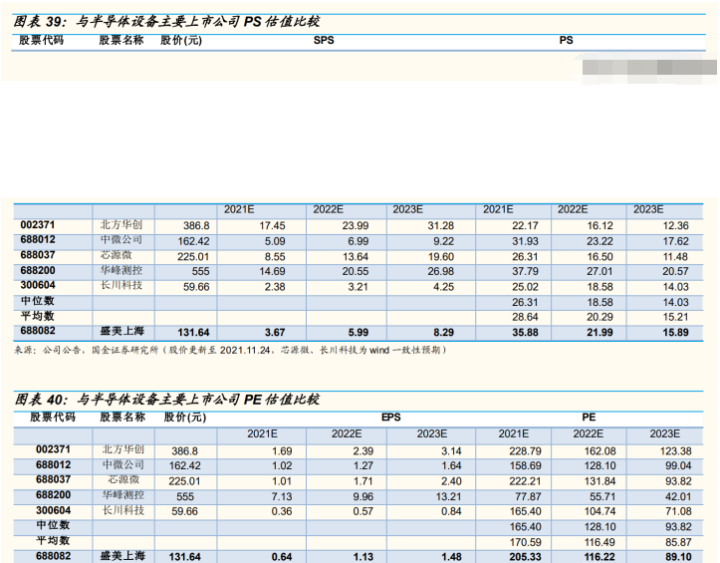
Task: Select 北方华创 PE value 162.08
Action: tap(600, 451)
